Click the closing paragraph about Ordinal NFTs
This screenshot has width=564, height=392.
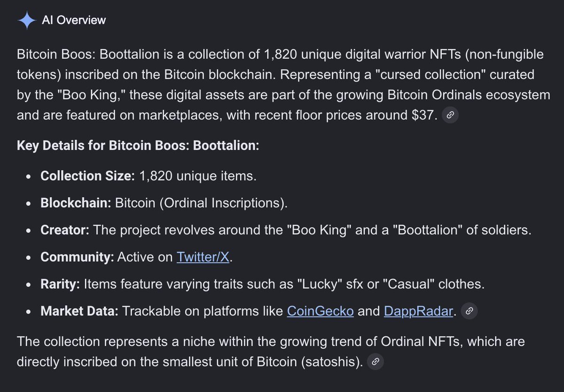coord(271,352)
